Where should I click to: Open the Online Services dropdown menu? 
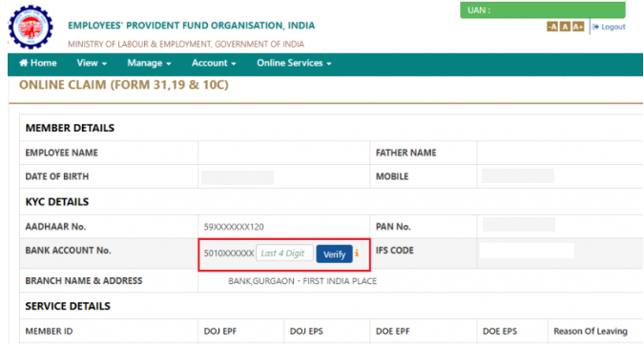[294, 63]
